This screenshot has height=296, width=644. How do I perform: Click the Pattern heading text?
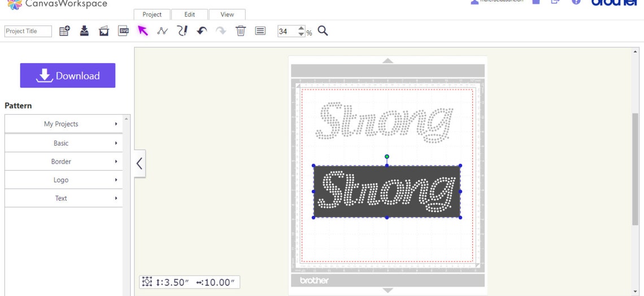click(x=18, y=106)
